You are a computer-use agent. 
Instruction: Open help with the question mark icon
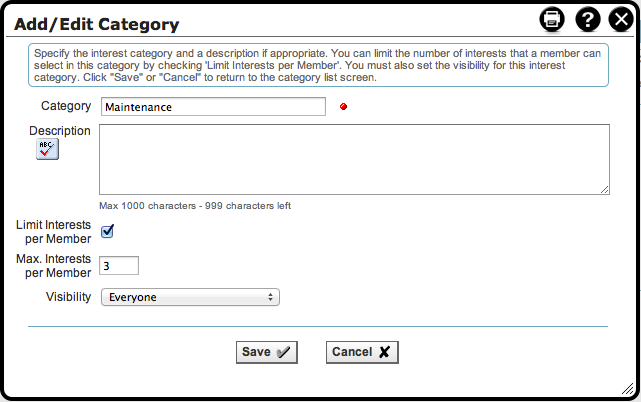tap(588, 19)
